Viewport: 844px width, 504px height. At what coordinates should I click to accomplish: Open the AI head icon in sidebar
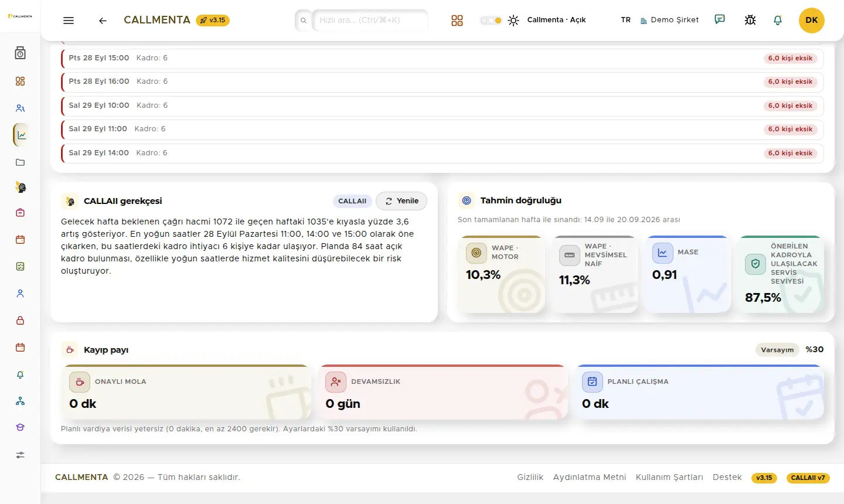(21, 188)
